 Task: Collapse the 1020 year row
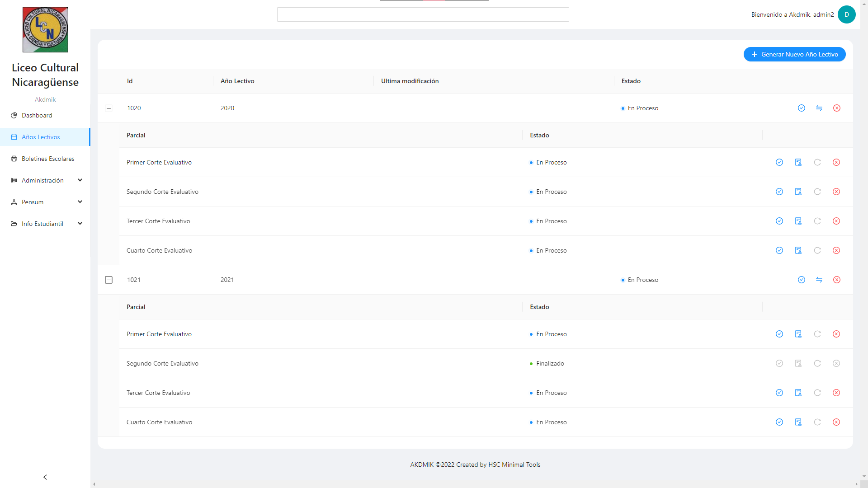click(x=108, y=108)
